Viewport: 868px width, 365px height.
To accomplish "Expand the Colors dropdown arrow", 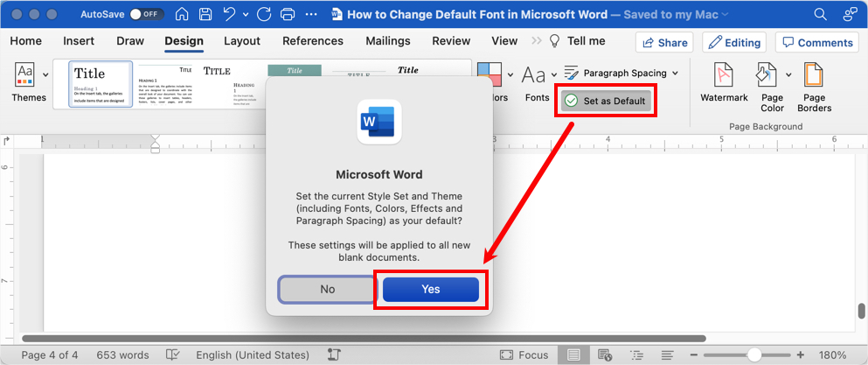I will pos(510,74).
